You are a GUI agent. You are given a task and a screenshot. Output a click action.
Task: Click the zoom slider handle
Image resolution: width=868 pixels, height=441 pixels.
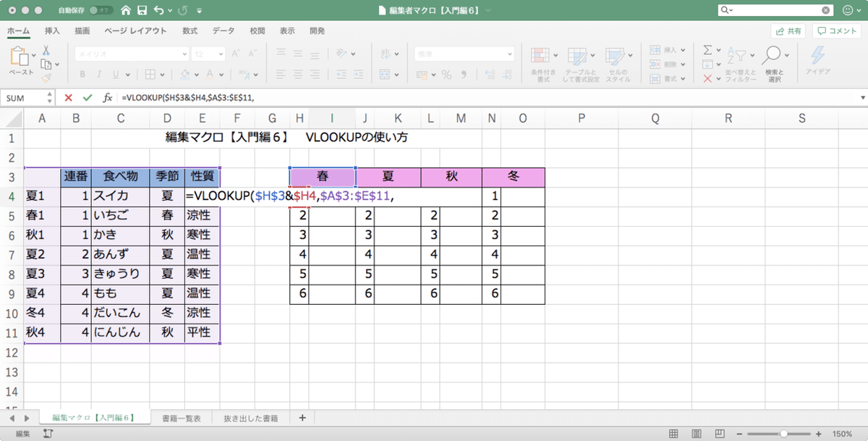783,433
